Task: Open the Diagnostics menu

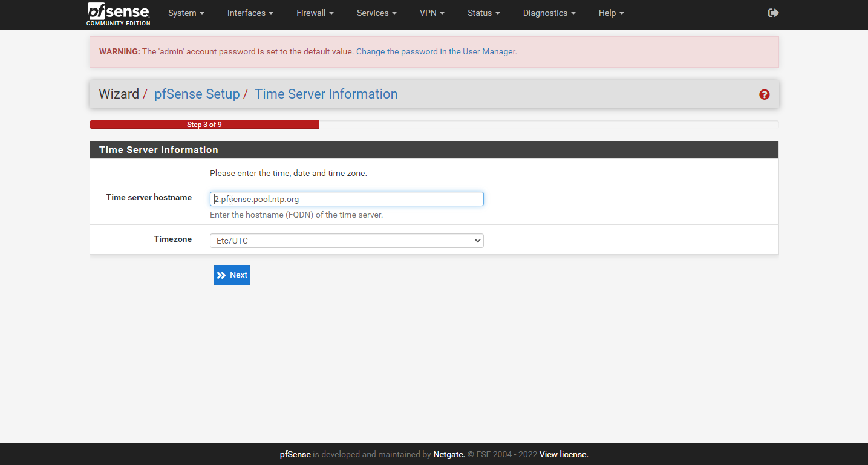Action: pyautogui.click(x=549, y=13)
